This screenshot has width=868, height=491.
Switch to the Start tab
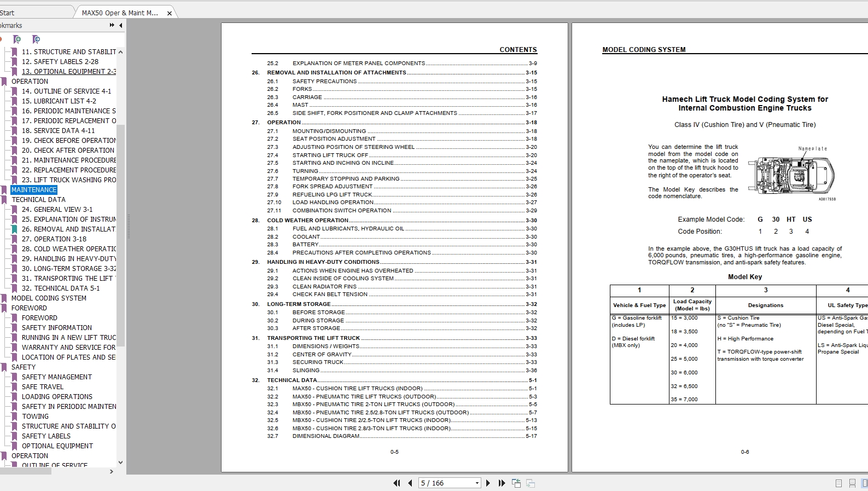[x=8, y=13]
